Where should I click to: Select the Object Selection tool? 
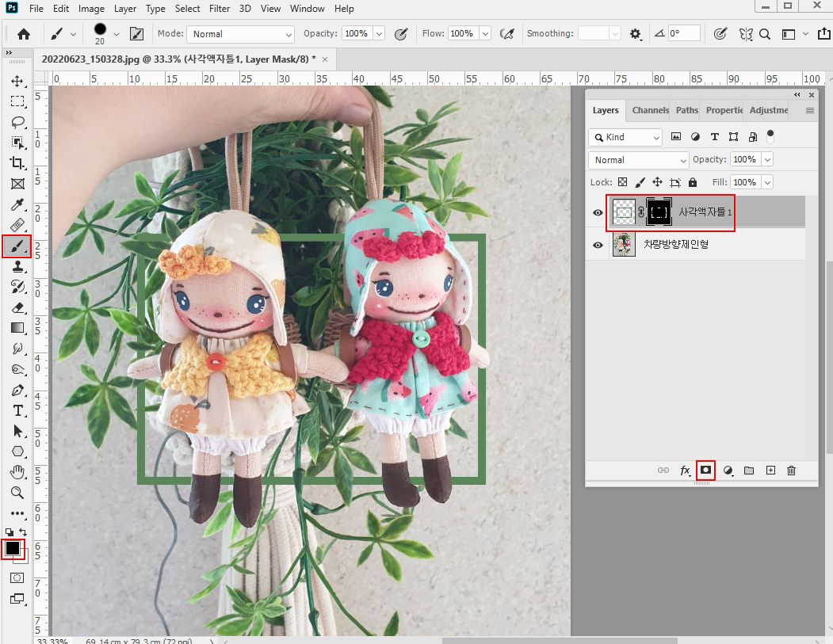(x=17, y=143)
